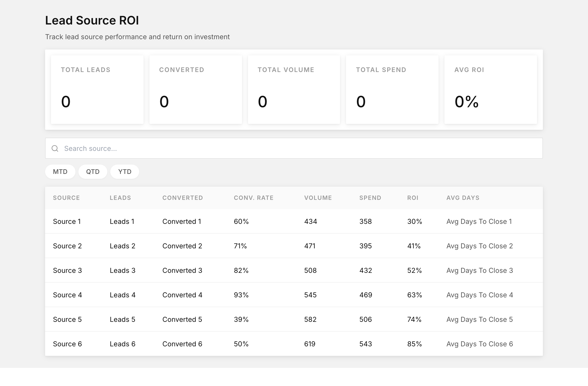Click the Converted 2 cell
The width and height of the screenshot is (588, 386).
click(182, 246)
